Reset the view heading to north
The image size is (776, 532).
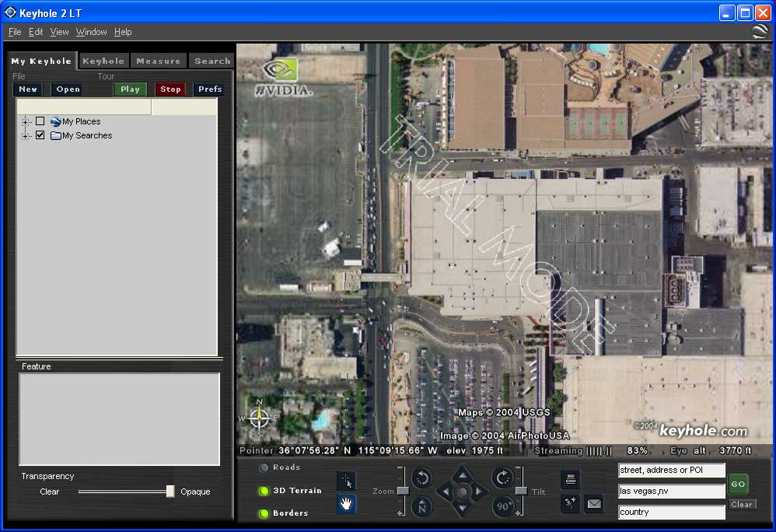[x=422, y=507]
